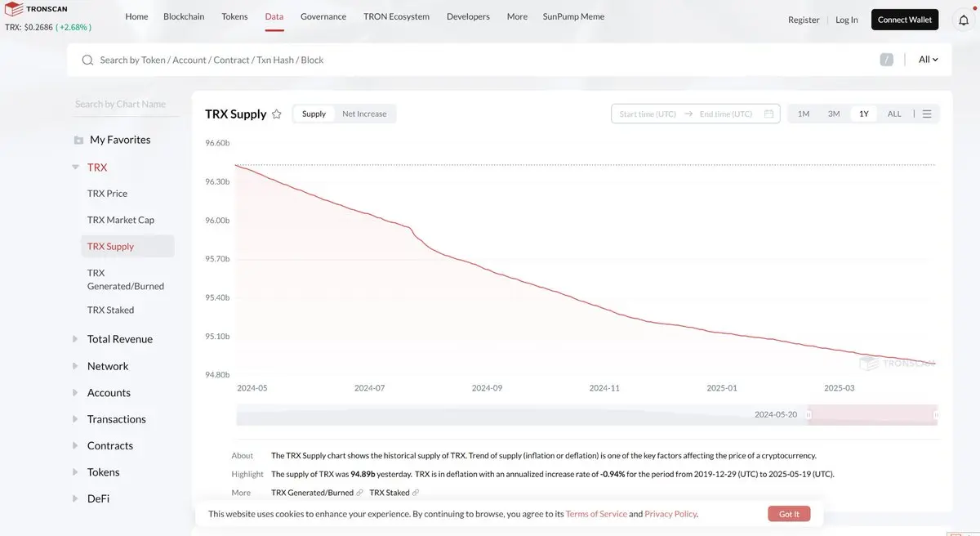The width and height of the screenshot is (980, 536).
Task: Select TRX Market Cap in sidebar
Action: pyautogui.click(x=121, y=220)
